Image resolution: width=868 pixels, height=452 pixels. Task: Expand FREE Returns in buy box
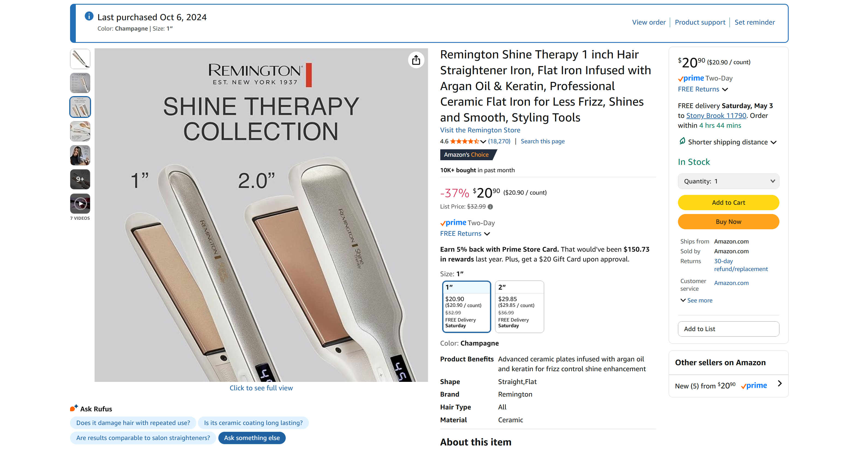703,89
